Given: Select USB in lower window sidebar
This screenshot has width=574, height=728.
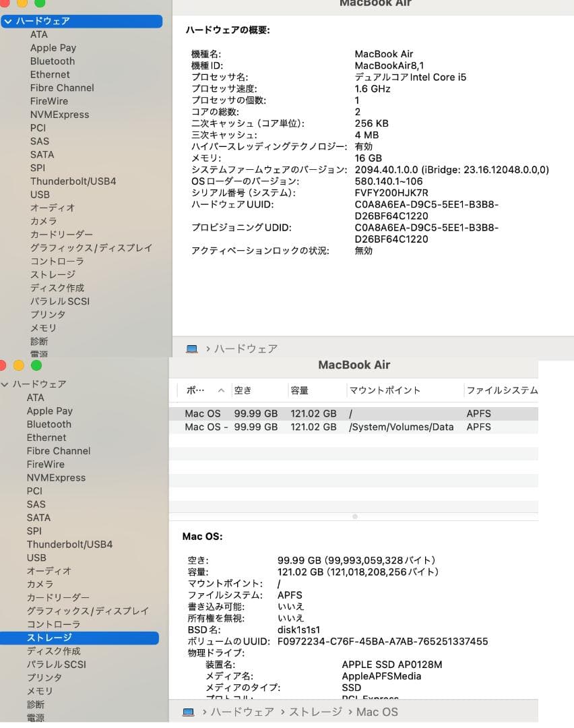Looking at the screenshot, I should tap(36, 558).
